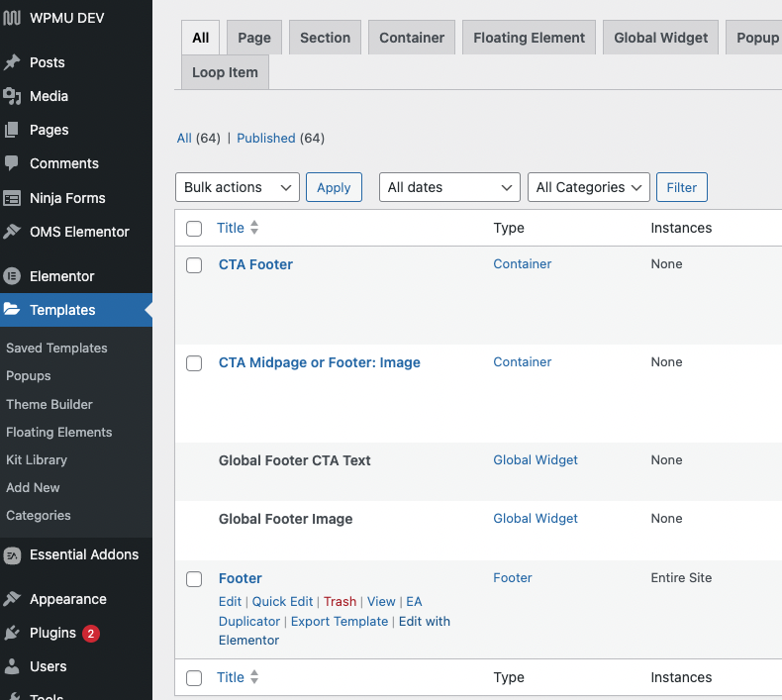Click Global Widget type for Global Footer CTA Text
The image size is (782, 700).
pos(536,460)
